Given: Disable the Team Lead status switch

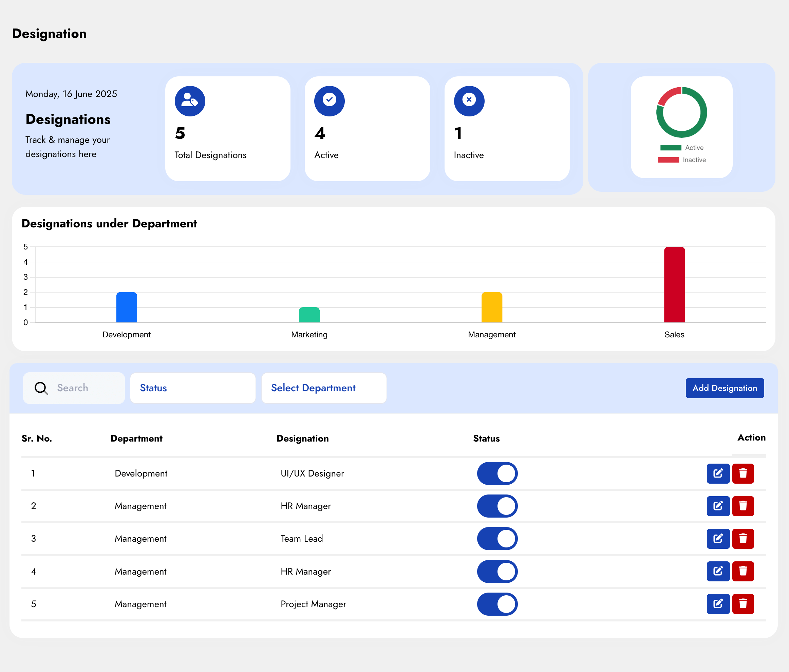Looking at the screenshot, I should 497,538.
